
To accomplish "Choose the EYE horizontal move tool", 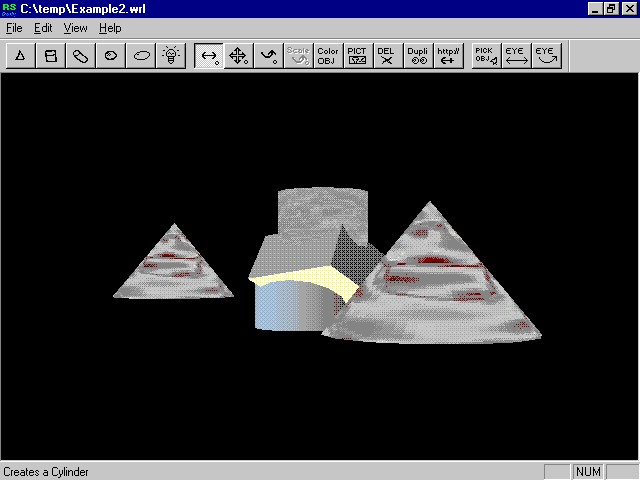I will click(x=516, y=56).
